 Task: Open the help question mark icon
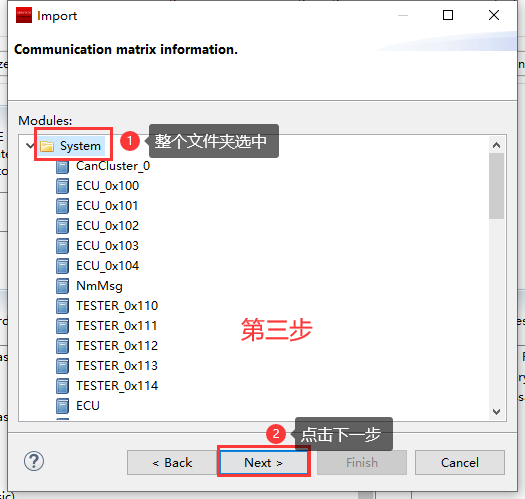point(34,461)
